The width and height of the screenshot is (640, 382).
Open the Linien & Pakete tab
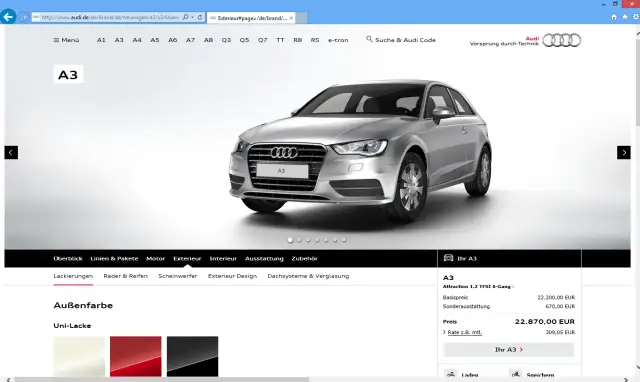coord(114,258)
